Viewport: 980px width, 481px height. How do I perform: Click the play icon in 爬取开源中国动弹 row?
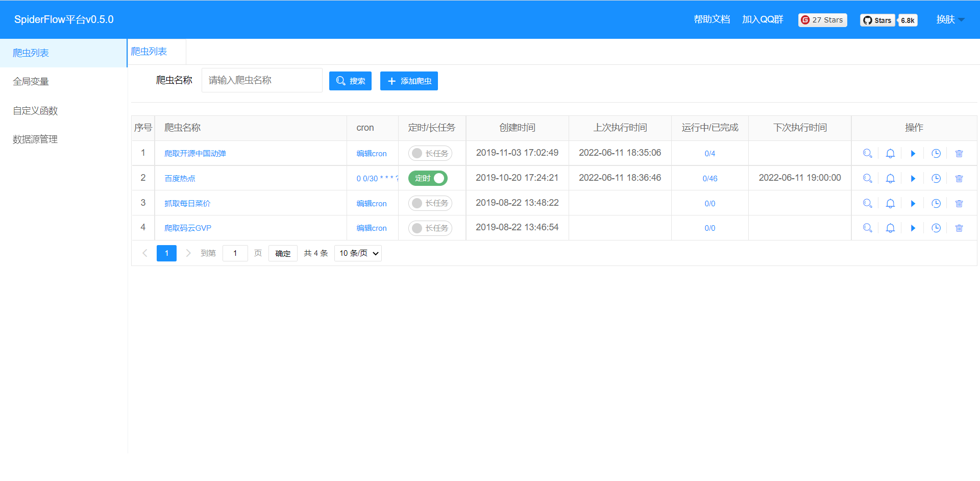click(913, 153)
